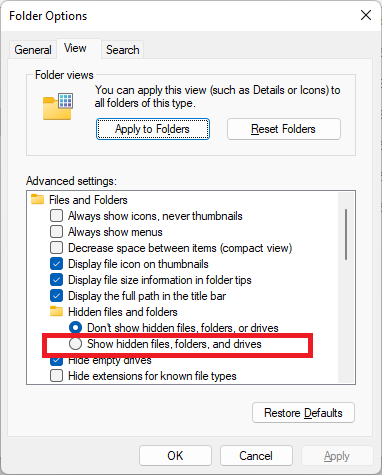Uncheck Display file size information in folder tips
This screenshot has height=475, width=382.
[57, 280]
